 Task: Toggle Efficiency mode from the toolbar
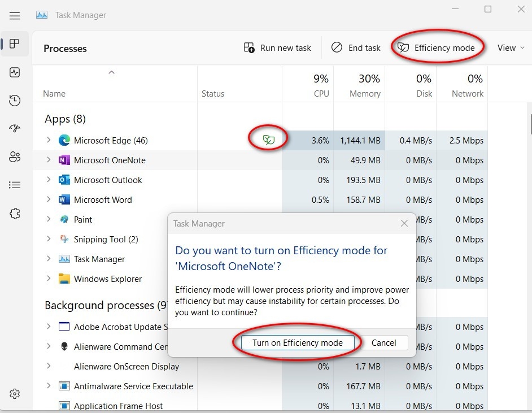(x=438, y=47)
